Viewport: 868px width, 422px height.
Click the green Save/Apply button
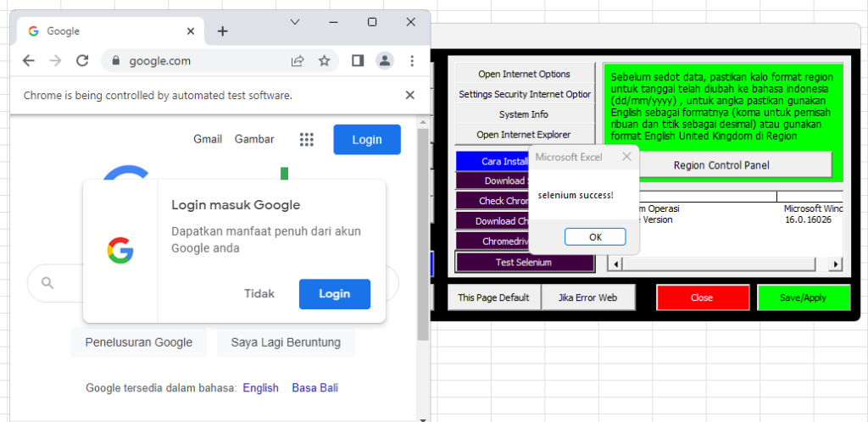804,297
